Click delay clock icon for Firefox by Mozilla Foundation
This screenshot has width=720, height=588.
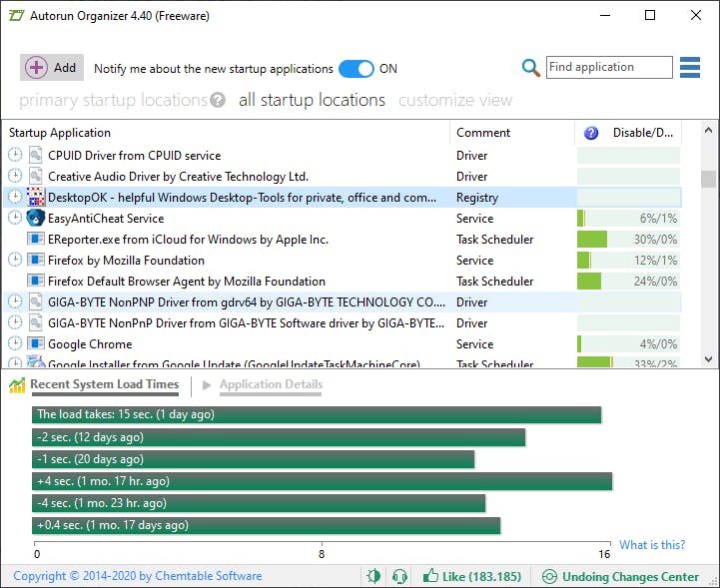tap(15, 261)
